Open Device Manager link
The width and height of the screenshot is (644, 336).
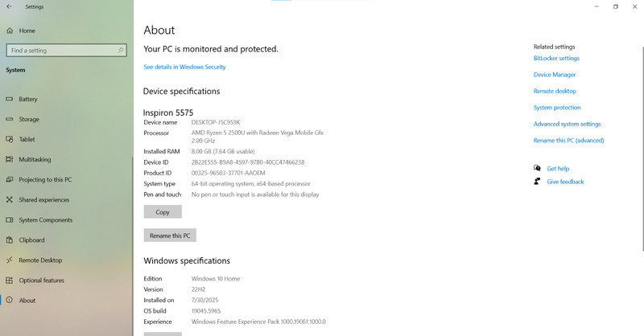555,75
